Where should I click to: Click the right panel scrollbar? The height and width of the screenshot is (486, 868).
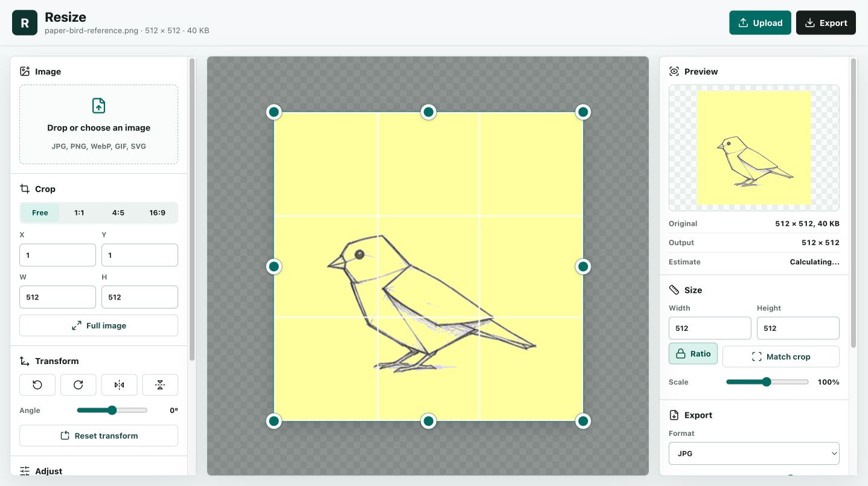[x=854, y=202]
